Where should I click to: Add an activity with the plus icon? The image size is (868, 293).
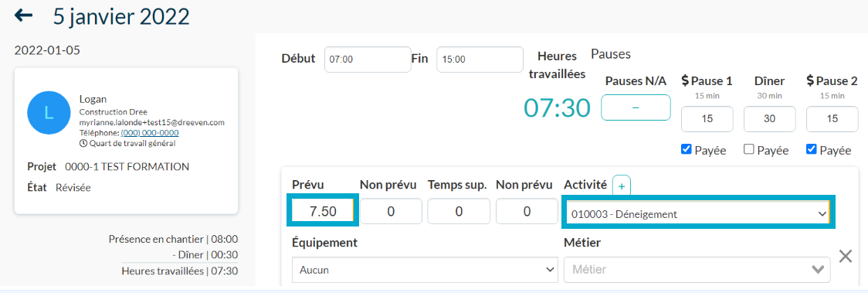tap(621, 186)
